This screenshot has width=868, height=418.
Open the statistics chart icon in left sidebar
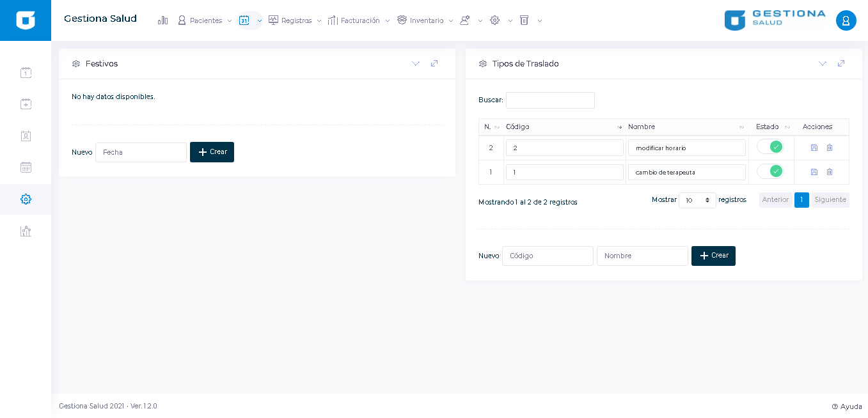(x=26, y=231)
